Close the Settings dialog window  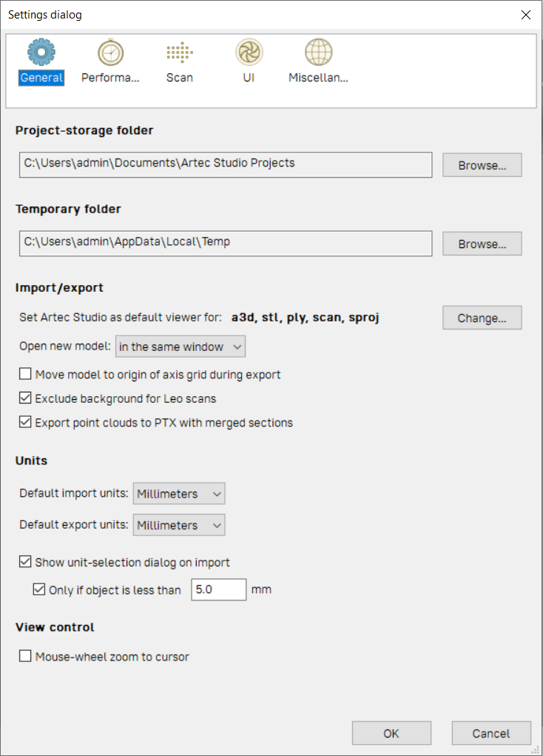click(526, 15)
